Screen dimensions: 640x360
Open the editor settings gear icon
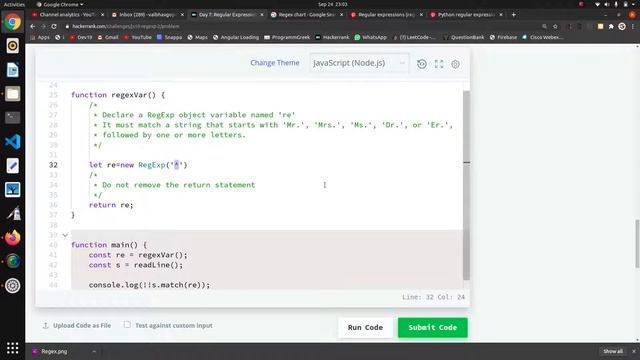(456, 64)
